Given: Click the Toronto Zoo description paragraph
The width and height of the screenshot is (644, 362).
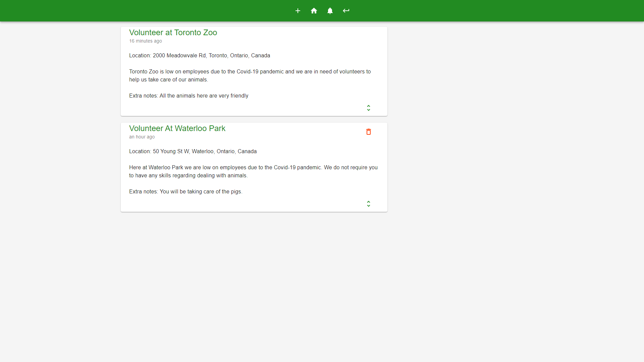Looking at the screenshot, I should [250, 75].
